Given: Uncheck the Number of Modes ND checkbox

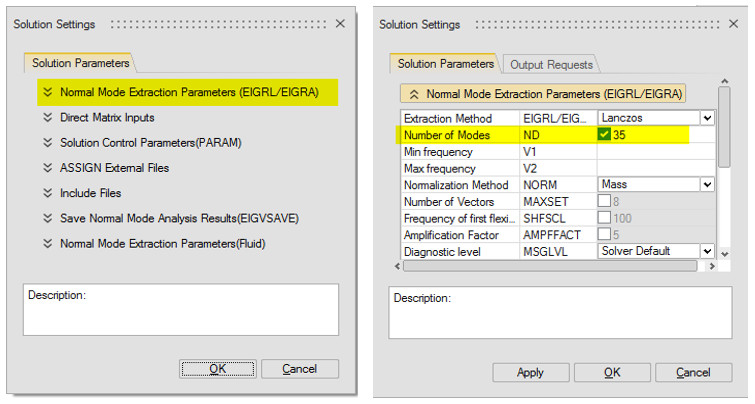Looking at the screenshot, I should [605, 134].
